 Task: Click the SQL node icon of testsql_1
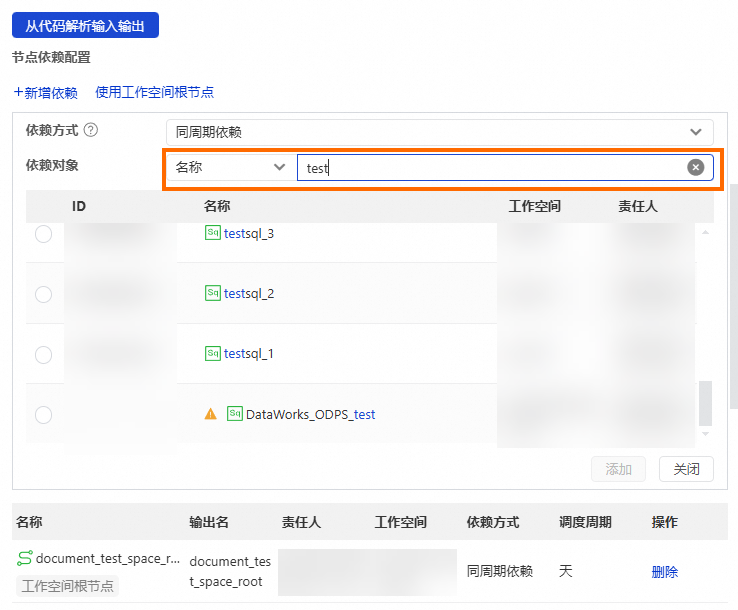pyautogui.click(x=213, y=353)
